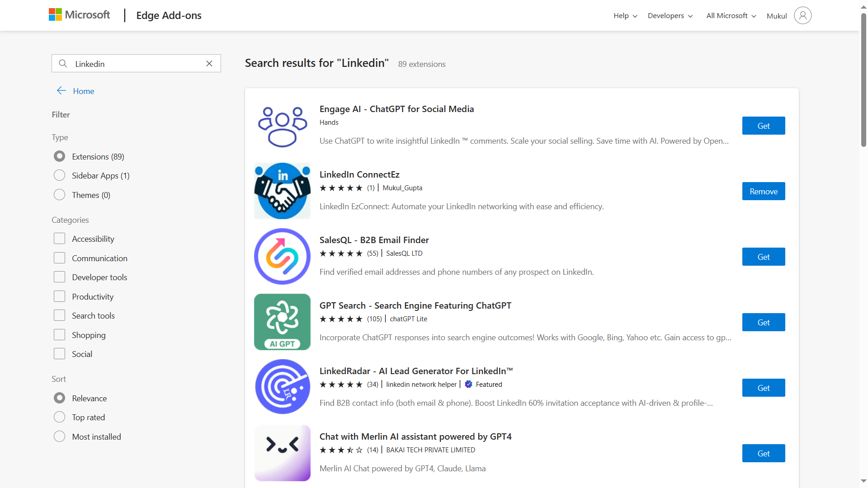This screenshot has width=868, height=488.
Task: Get GPT Search extension
Action: tap(764, 322)
